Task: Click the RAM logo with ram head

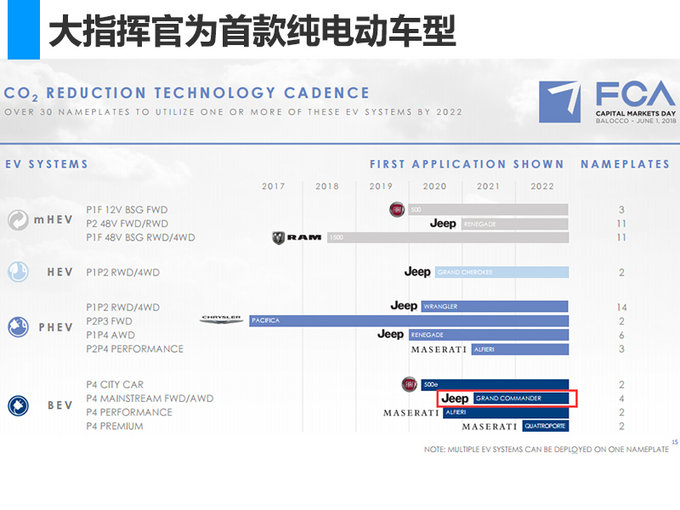Action: 297,237
